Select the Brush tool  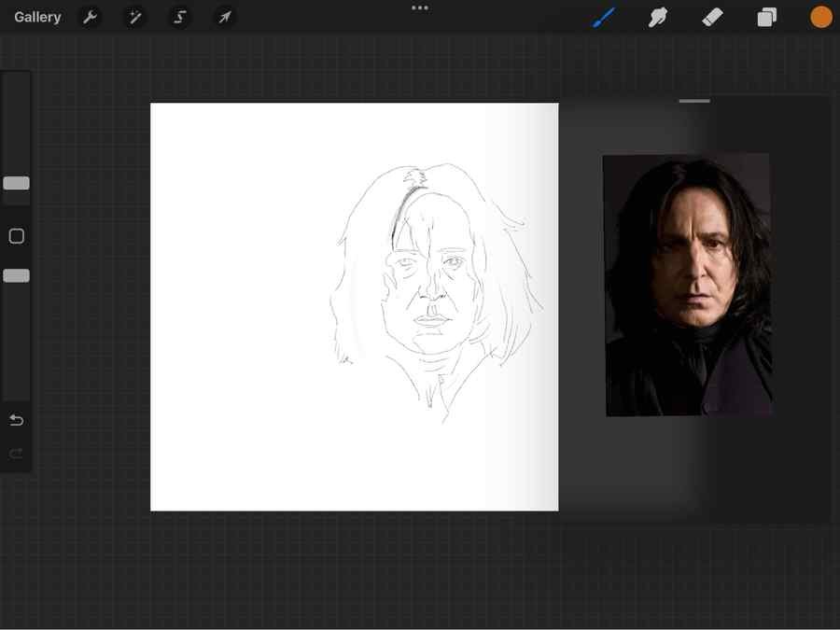[604, 17]
